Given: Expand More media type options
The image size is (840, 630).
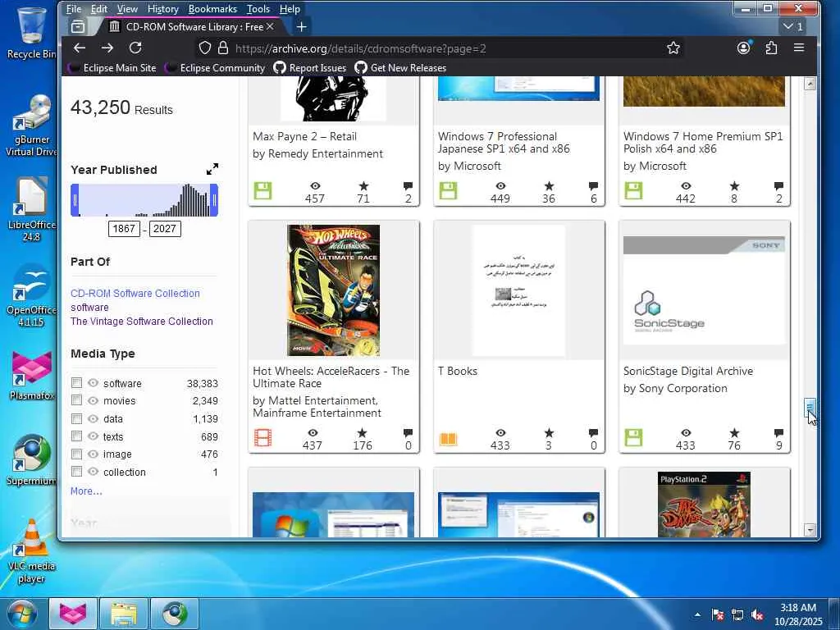Looking at the screenshot, I should 86,491.
